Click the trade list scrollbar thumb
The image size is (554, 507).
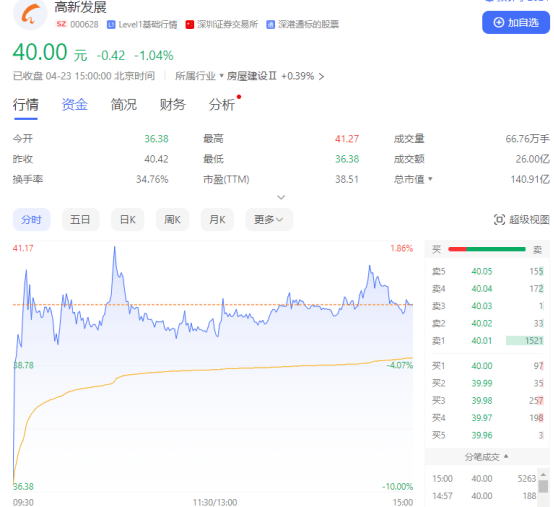click(x=543, y=486)
